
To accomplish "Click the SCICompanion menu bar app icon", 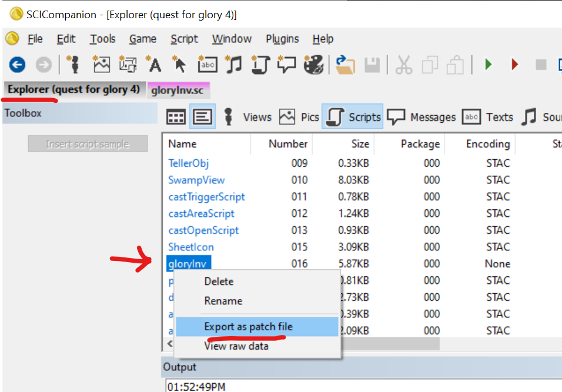I will (12, 38).
